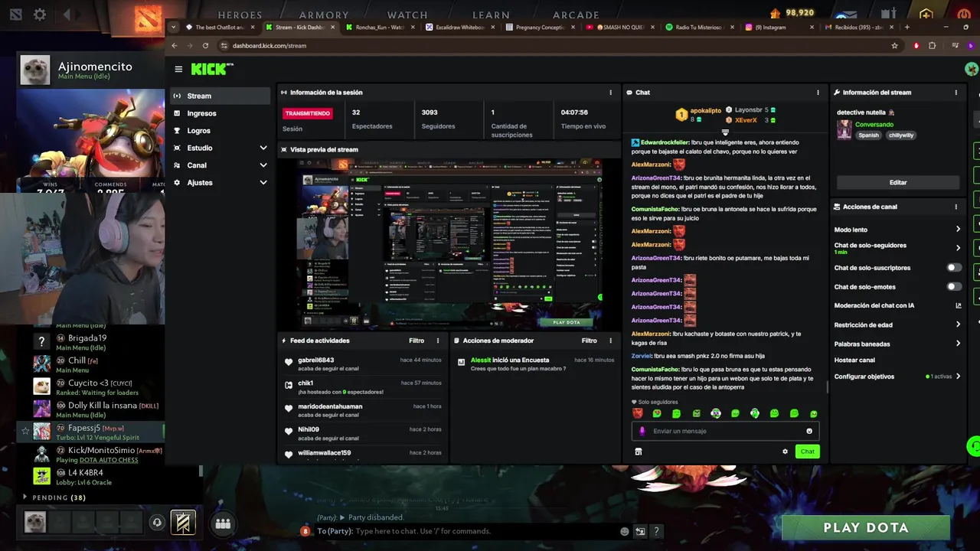
Task: Open Acciones de moderador options menu
Action: click(610, 341)
